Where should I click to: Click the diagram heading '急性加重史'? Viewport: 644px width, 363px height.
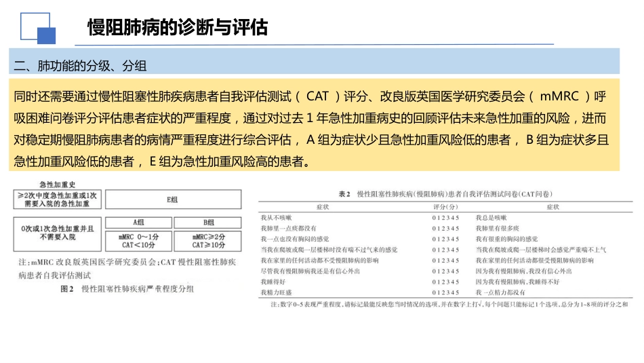[x=57, y=185]
